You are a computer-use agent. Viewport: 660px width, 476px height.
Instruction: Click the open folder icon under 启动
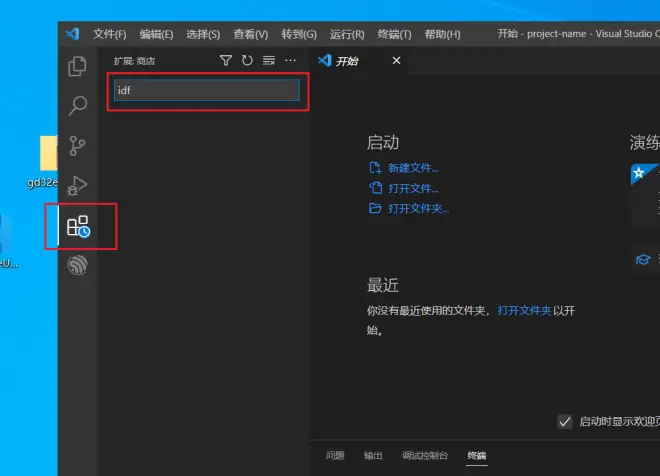pos(375,208)
